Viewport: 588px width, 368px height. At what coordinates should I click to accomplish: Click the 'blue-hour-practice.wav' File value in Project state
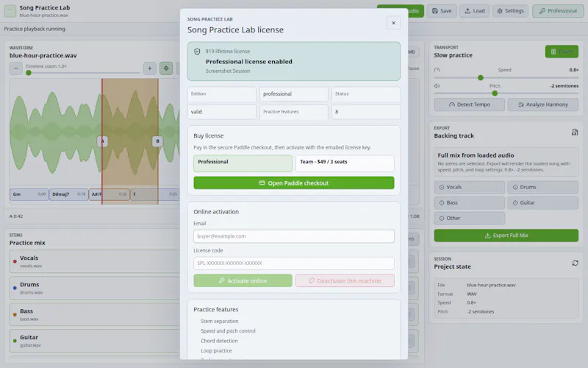491,285
